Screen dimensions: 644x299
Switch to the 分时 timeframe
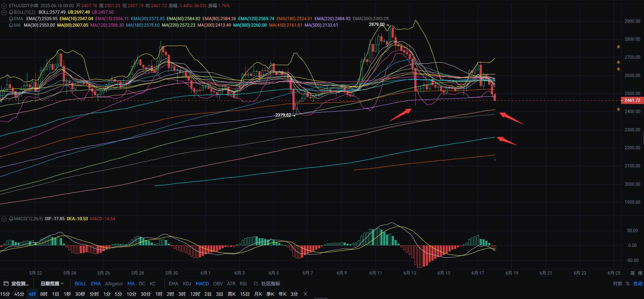[94, 294]
